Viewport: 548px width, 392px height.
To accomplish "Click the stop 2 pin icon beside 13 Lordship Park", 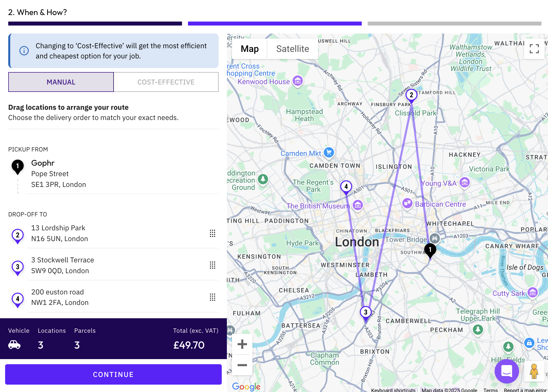I will coord(18,236).
